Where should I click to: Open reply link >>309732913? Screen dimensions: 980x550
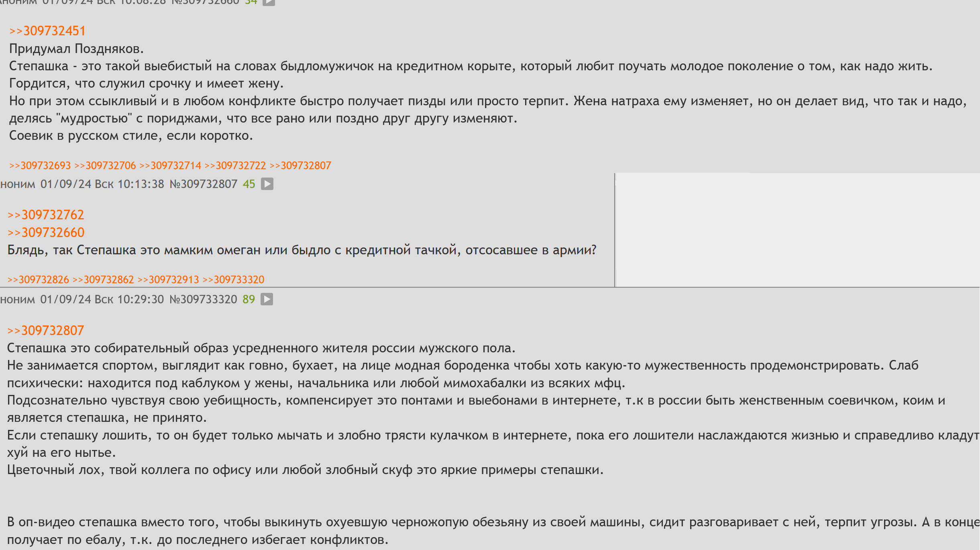coord(168,280)
